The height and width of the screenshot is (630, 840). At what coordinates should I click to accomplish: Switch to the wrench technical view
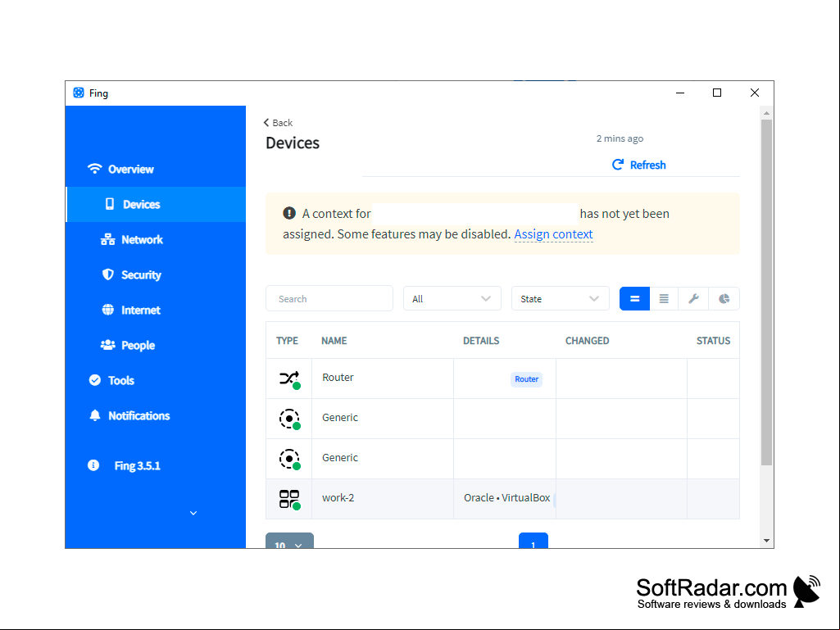[x=693, y=299]
